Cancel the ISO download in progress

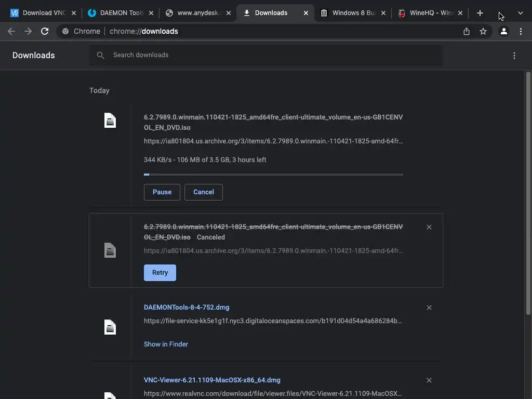pos(204,192)
